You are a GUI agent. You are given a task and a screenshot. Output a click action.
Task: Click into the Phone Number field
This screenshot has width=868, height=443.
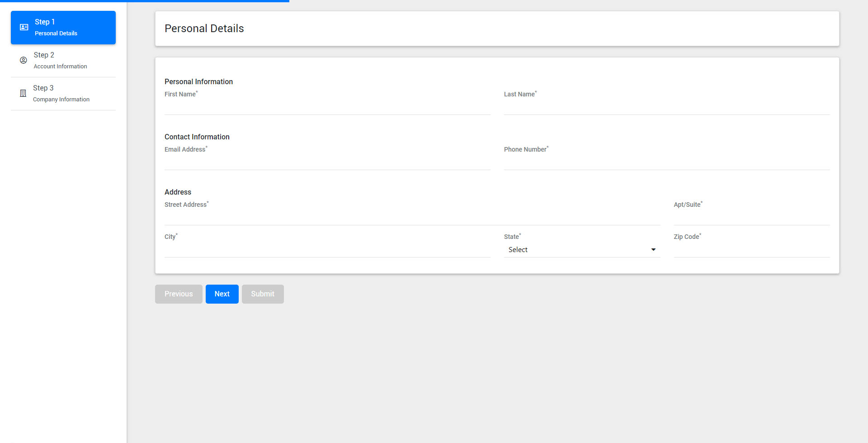(667, 162)
